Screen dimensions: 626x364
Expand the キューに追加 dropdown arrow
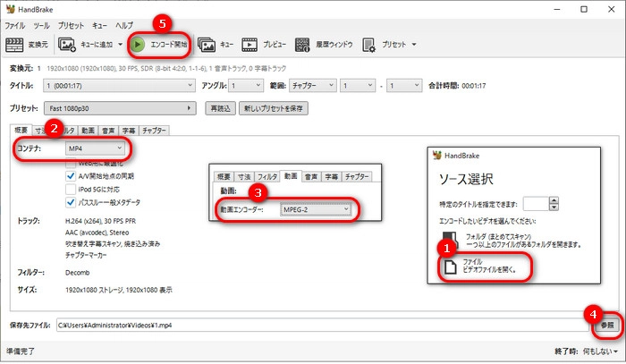coord(120,45)
